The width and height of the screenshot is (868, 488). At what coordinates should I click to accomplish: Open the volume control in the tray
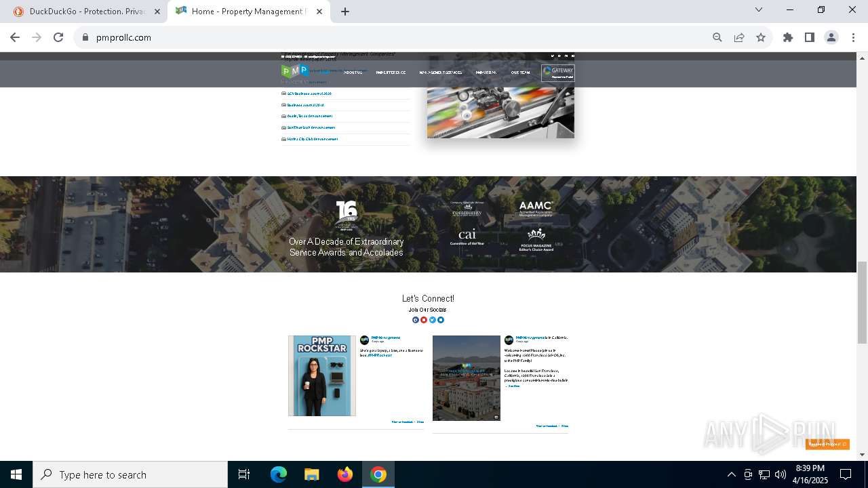pyautogui.click(x=781, y=474)
